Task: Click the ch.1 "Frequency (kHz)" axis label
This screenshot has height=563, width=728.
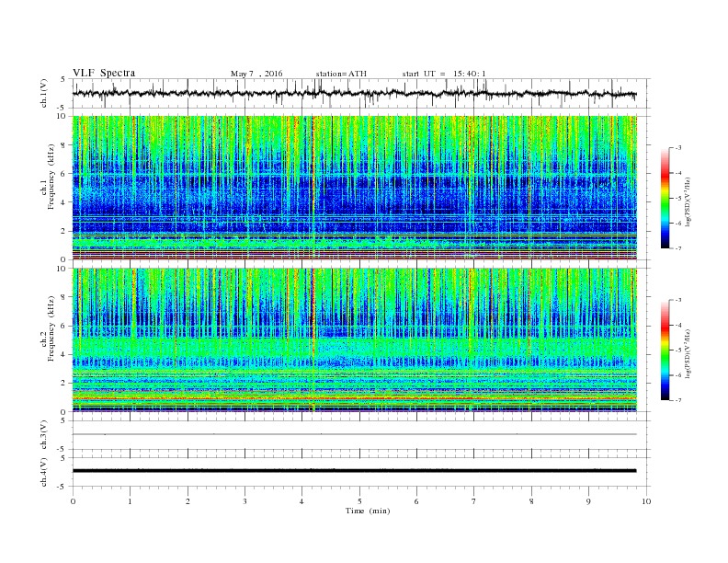Action: pos(51,177)
